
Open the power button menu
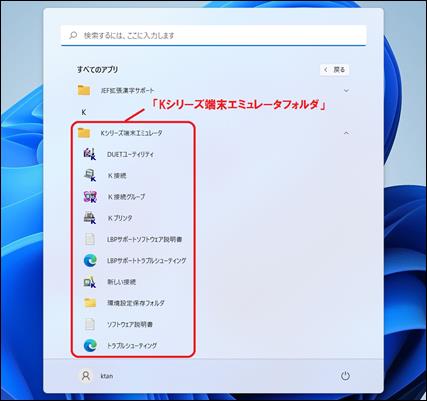point(345,376)
